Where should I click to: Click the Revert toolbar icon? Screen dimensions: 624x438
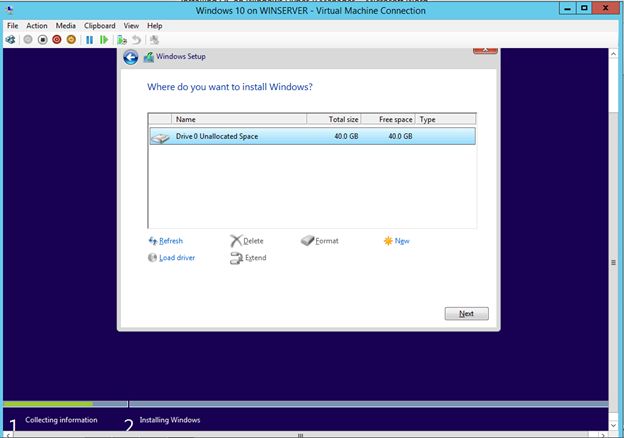tap(136, 40)
